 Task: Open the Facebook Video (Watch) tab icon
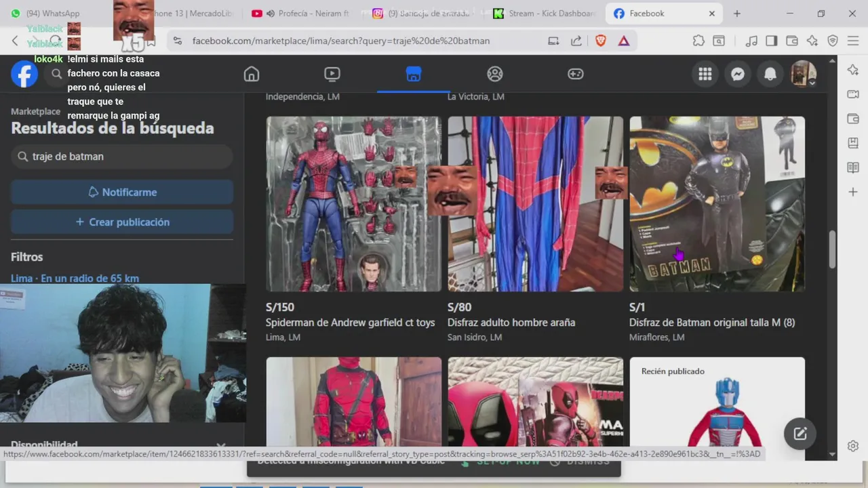[x=332, y=74]
